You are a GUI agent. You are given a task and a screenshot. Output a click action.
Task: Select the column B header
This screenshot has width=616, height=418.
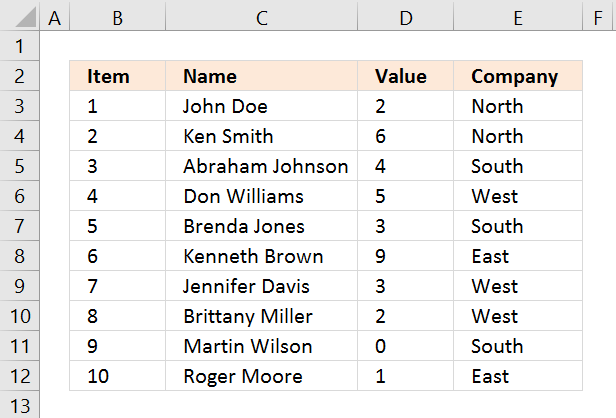point(118,17)
